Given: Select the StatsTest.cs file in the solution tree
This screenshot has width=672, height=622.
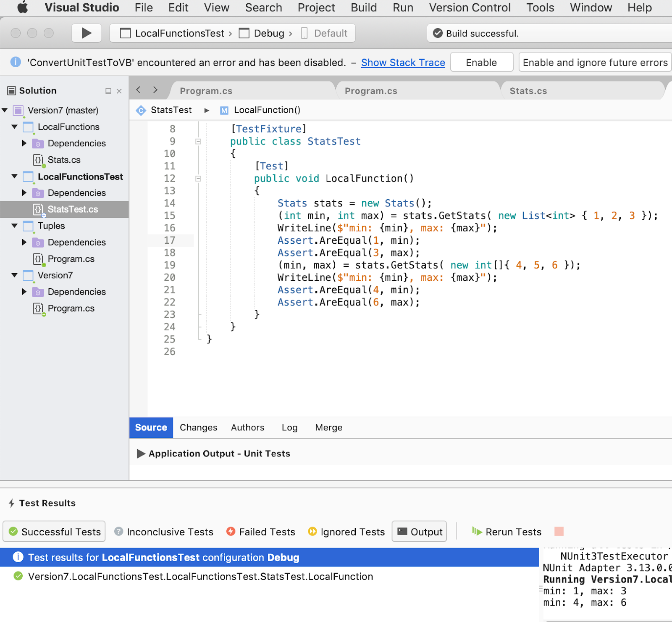Looking at the screenshot, I should pyautogui.click(x=64, y=209).
